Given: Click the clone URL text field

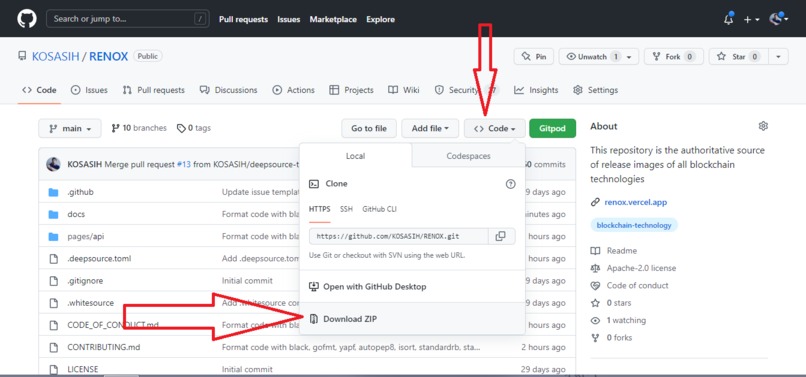Looking at the screenshot, I should click(x=398, y=236).
